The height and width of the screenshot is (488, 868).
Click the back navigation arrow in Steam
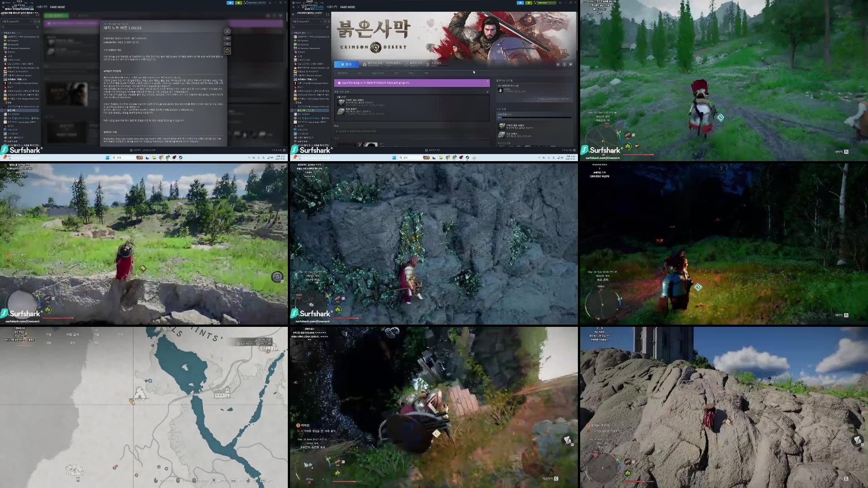pyautogui.click(x=292, y=7)
